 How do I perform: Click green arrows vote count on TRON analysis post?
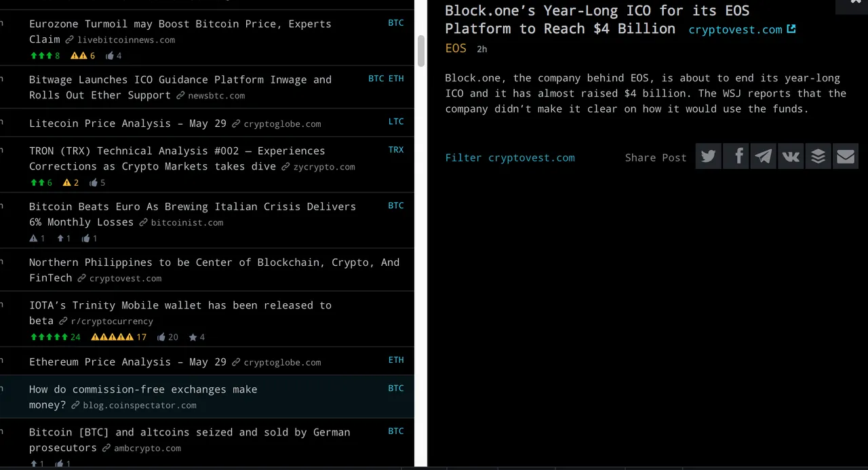41,182
